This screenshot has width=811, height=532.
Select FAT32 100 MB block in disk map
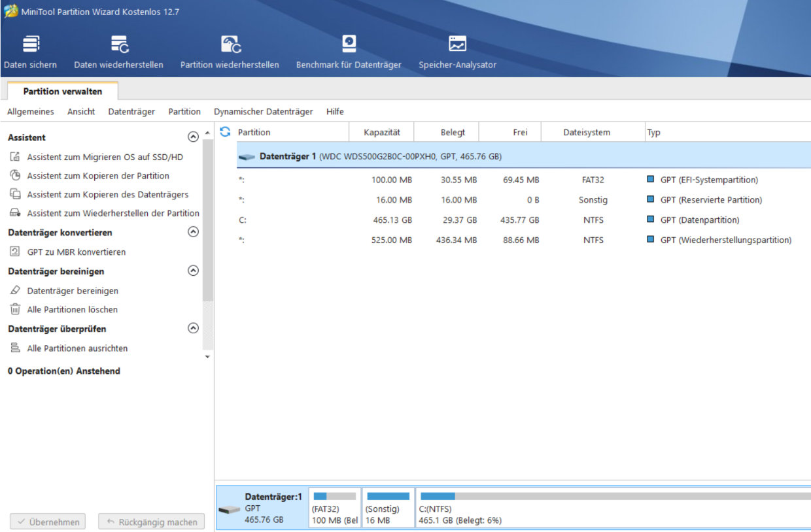point(335,507)
